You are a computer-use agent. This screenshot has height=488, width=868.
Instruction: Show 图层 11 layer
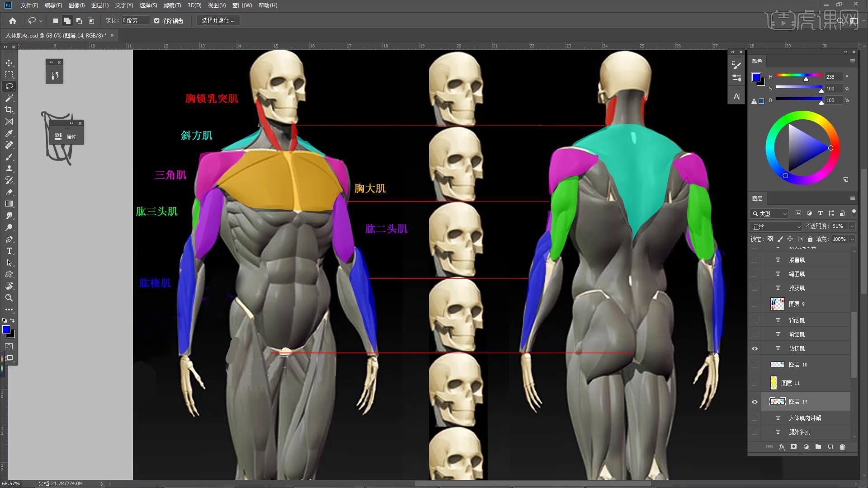(x=755, y=383)
